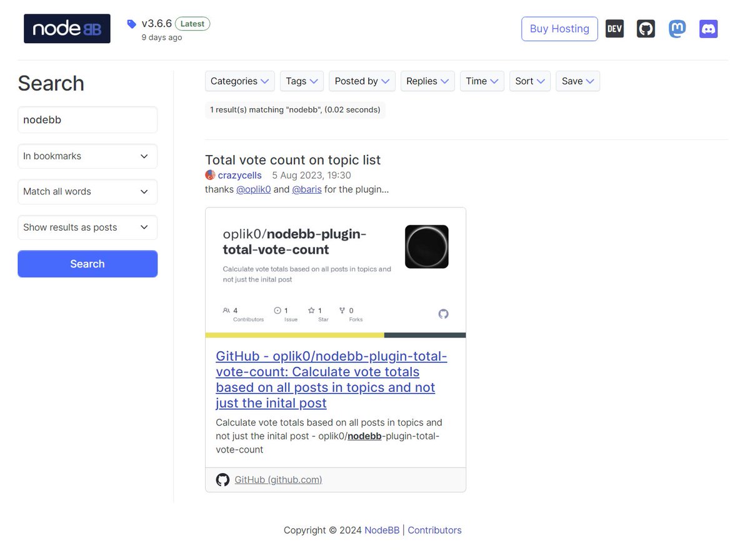Click the 1 Star stat in preview
This screenshot has width=750, height=560.
pyautogui.click(x=317, y=314)
